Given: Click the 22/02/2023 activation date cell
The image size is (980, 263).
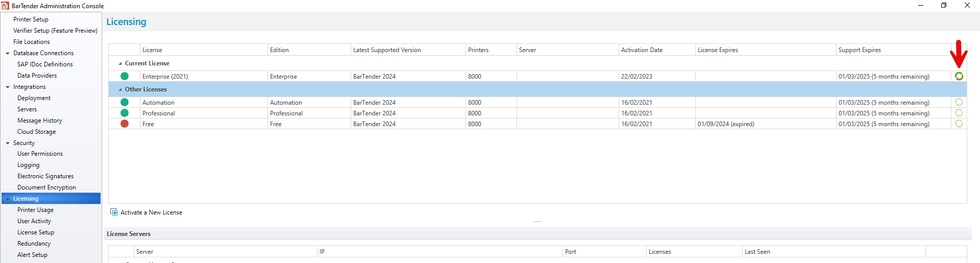Looking at the screenshot, I should pyautogui.click(x=657, y=77).
